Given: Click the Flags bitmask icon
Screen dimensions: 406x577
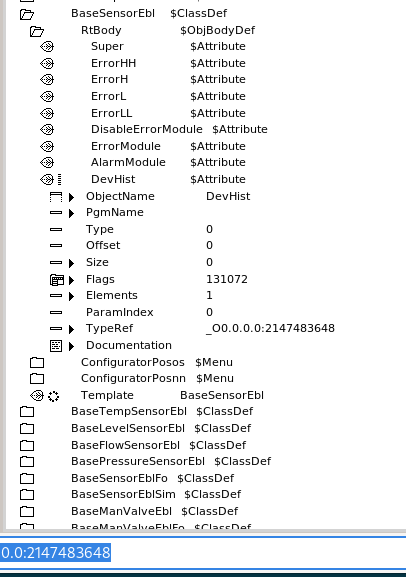Looking at the screenshot, I should (x=57, y=280).
